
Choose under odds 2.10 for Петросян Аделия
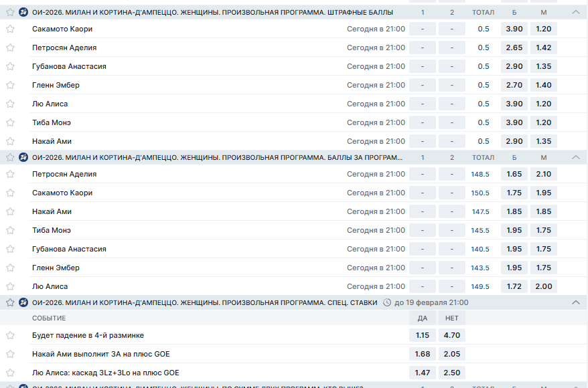tap(544, 174)
